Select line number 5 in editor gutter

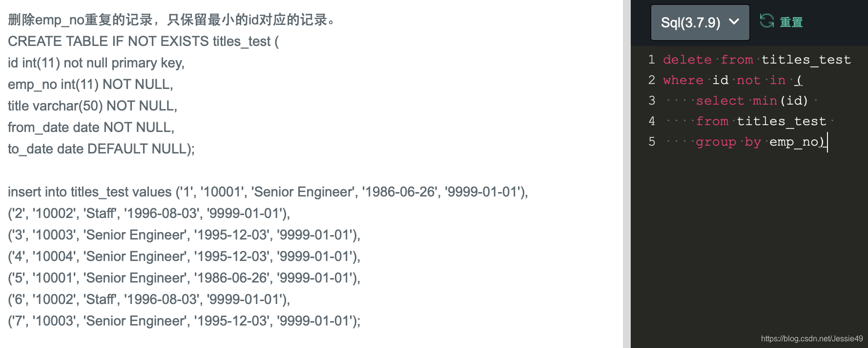pyautogui.click(x=651, y=142)
